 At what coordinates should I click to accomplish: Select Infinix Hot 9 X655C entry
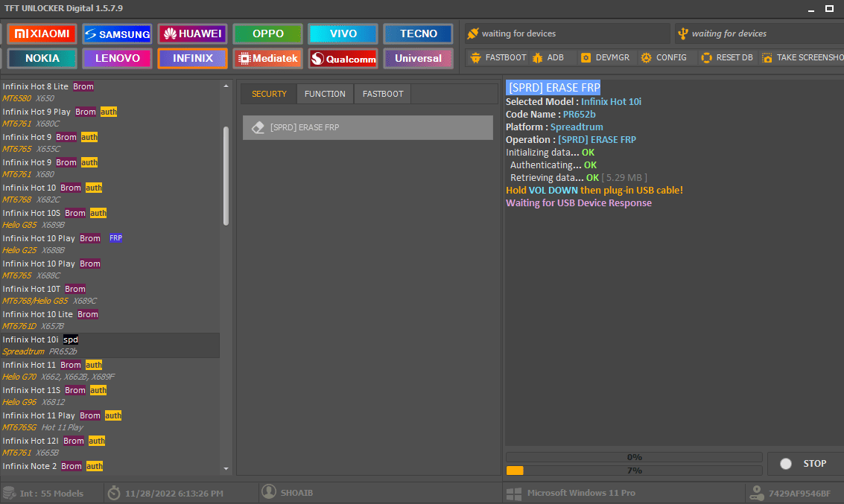tap(110, 142)
